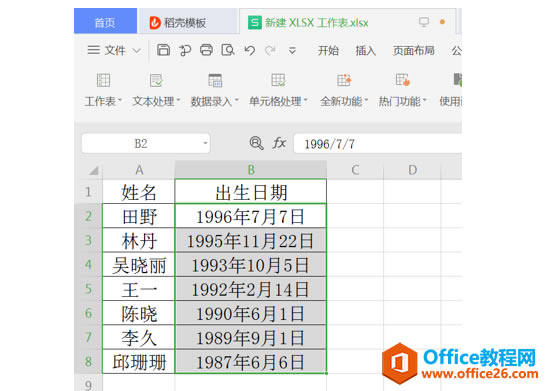The width and height of the screenshot is (545, 391).
Task: Click the cell containing 邱珊珊
Action: [139, 362]
